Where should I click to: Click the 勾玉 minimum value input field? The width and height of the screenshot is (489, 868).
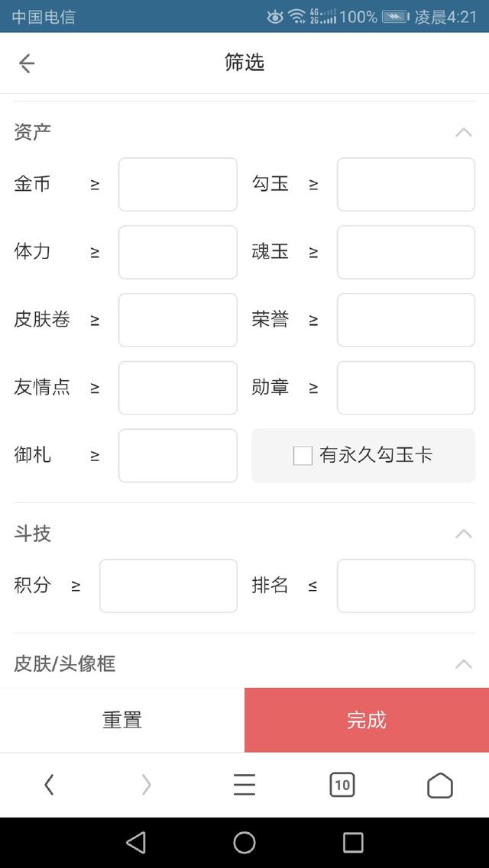pyautogui.click(x=405, y=184)
